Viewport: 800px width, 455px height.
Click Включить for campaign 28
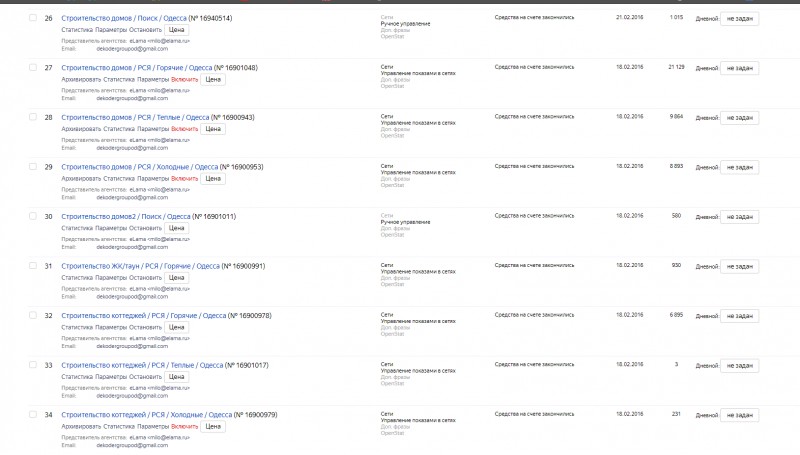184,129
